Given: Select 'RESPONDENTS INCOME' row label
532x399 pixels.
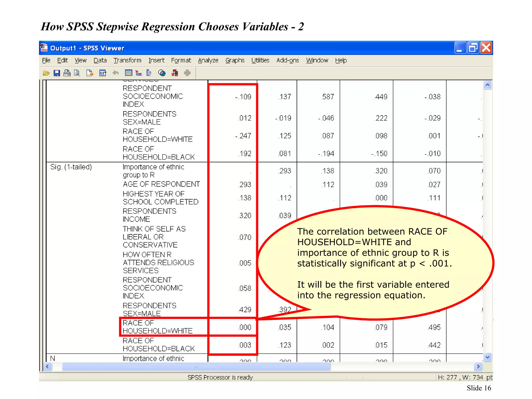Looking at the screenshot, I should click(x=149, y=215).
